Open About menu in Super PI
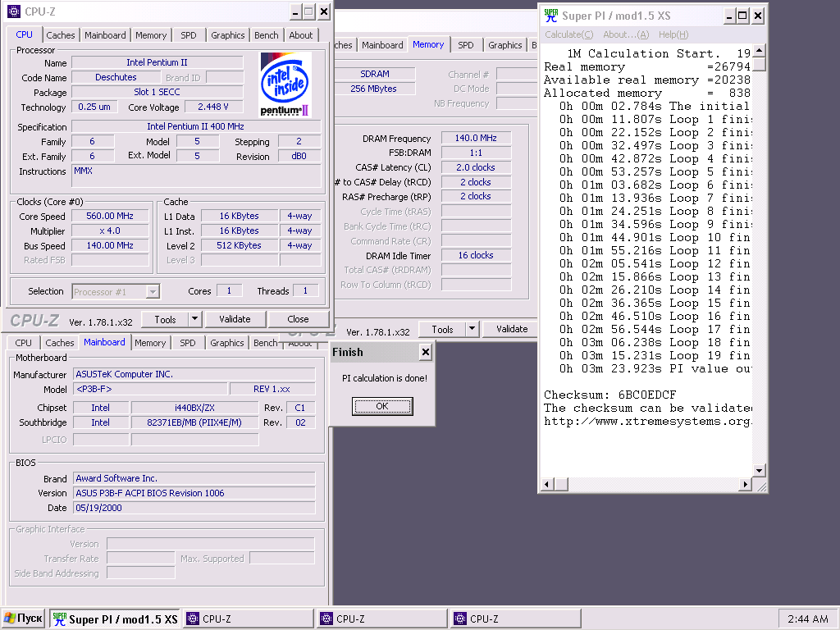The width and height of the screenshot is (840, 630). tap(626, 34)
